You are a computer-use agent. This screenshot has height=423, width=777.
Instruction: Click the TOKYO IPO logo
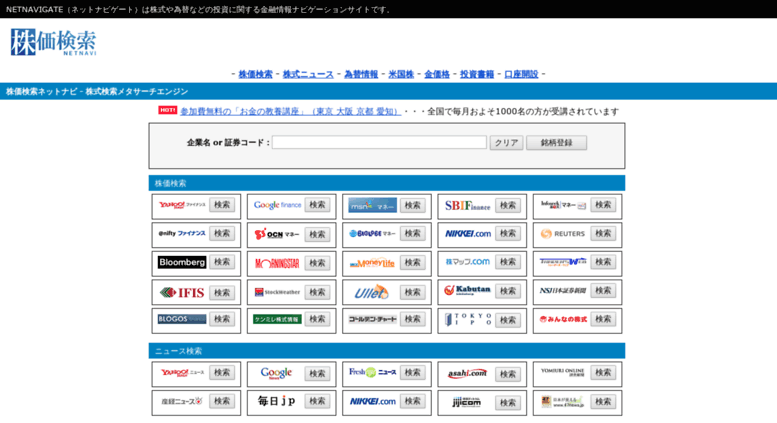tap(467, 319)
